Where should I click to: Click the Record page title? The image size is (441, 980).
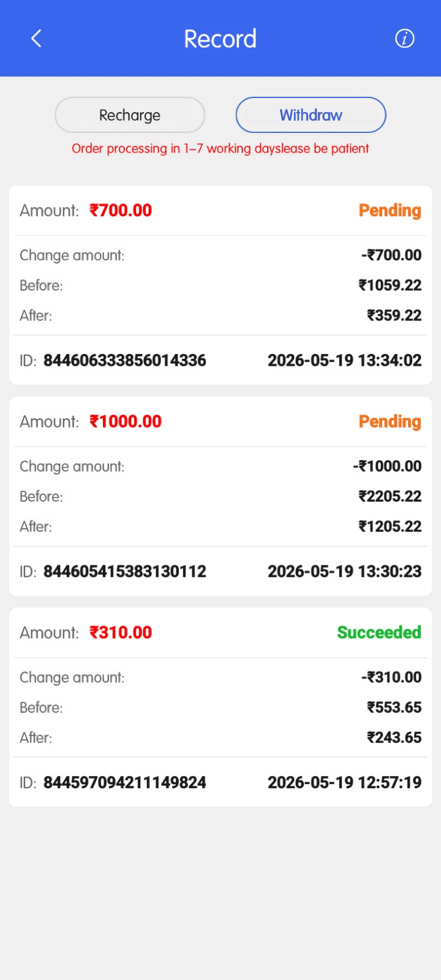[221, 39]
